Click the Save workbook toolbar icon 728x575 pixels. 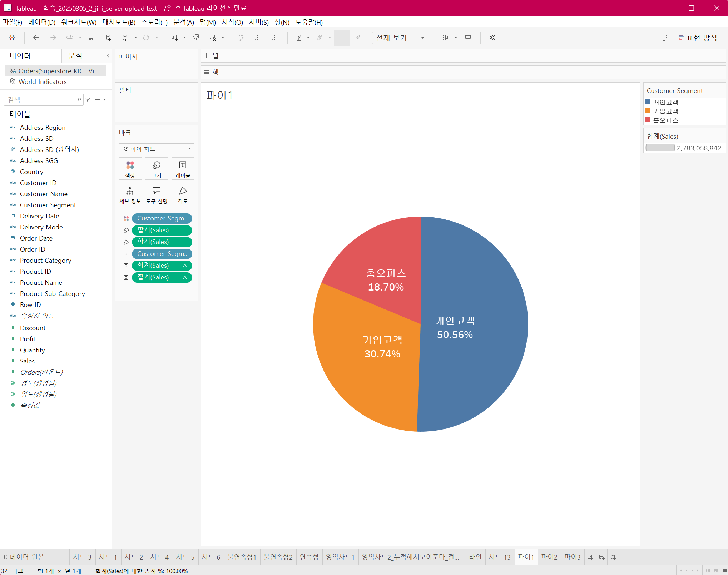[x=91, y=38]
